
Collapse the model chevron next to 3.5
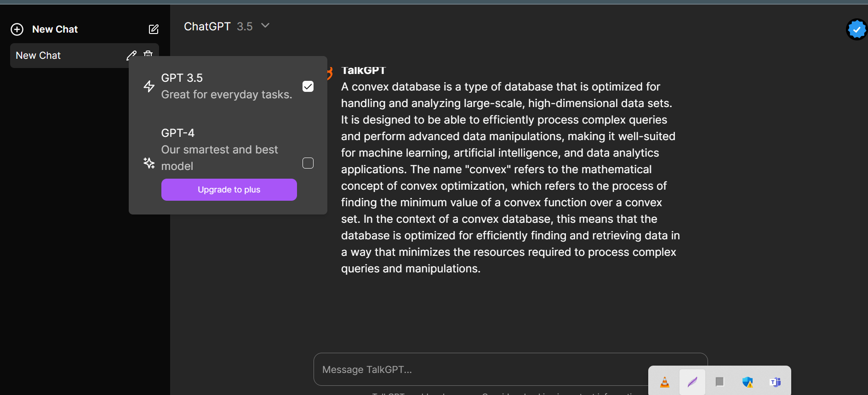265,26
